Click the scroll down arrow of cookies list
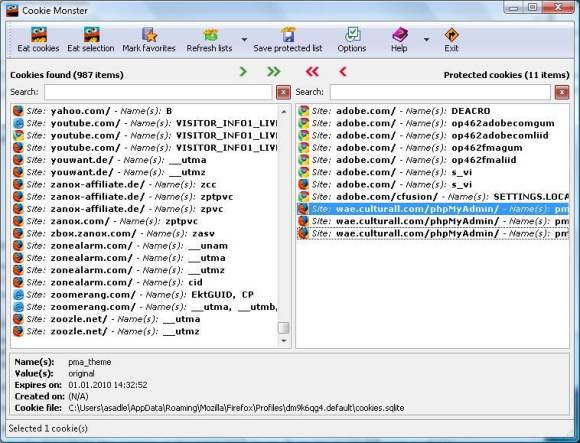580x443 pixels. [284, 341]
